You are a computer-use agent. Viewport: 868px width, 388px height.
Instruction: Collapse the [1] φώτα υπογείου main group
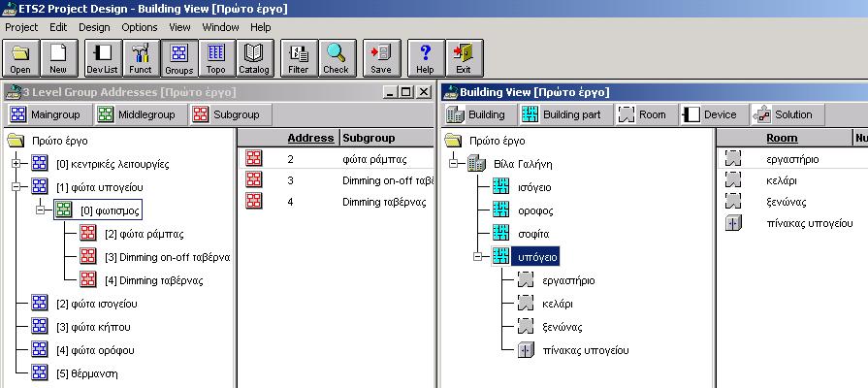click(16, 187)
